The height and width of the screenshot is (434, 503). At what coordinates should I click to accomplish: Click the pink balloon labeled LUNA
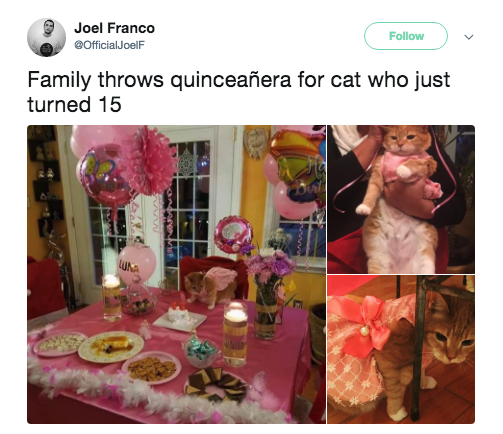click(136, 262)
